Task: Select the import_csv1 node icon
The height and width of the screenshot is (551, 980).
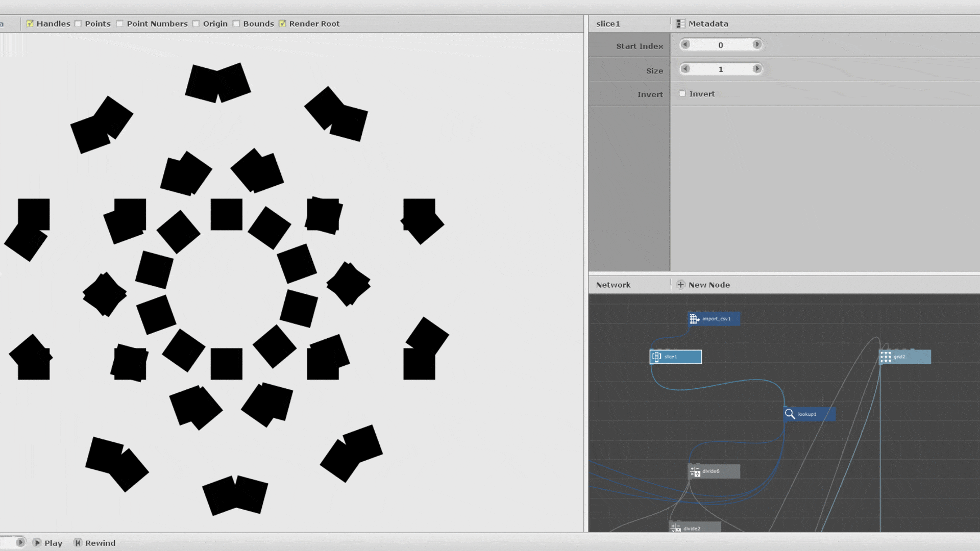Action: tap(694, 319)
